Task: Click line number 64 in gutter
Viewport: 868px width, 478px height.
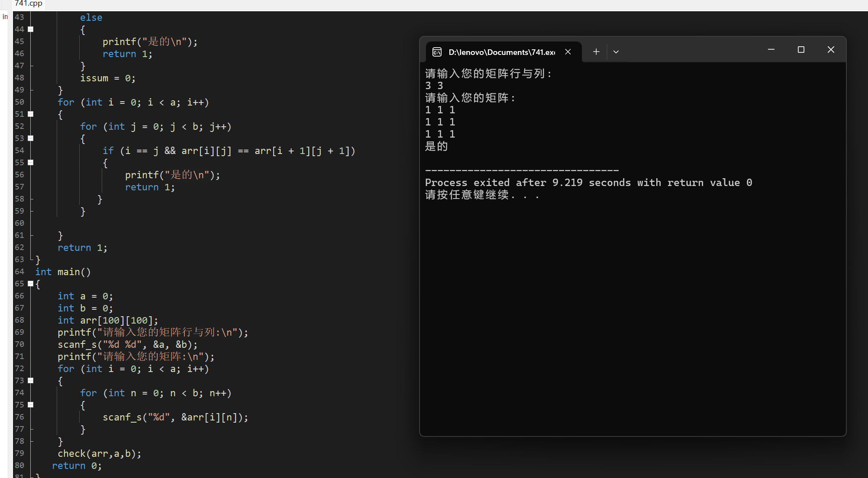Action: coord(19,272)
